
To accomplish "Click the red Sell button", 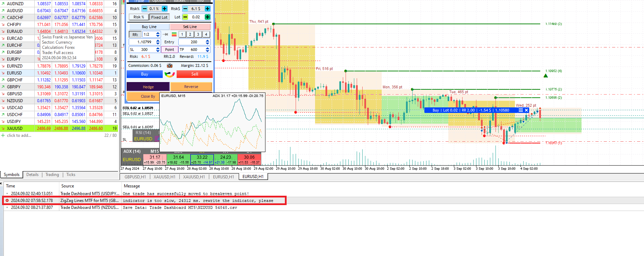I will coord(195,74).
